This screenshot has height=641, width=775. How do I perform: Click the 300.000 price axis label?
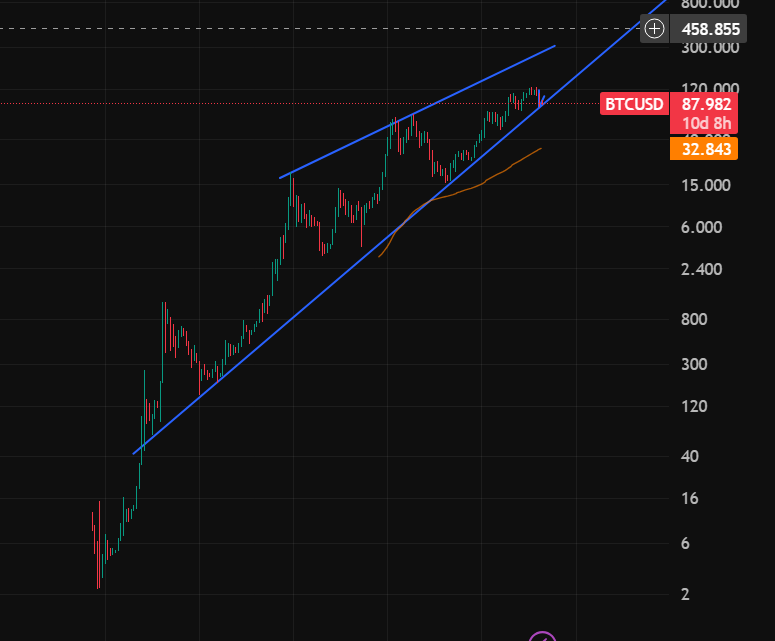(710, 47)
